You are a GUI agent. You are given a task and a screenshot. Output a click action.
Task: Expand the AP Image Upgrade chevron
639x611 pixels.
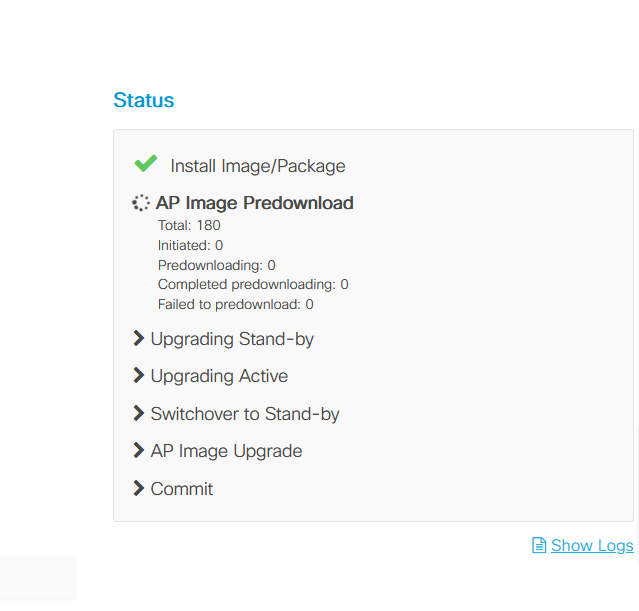138,451
